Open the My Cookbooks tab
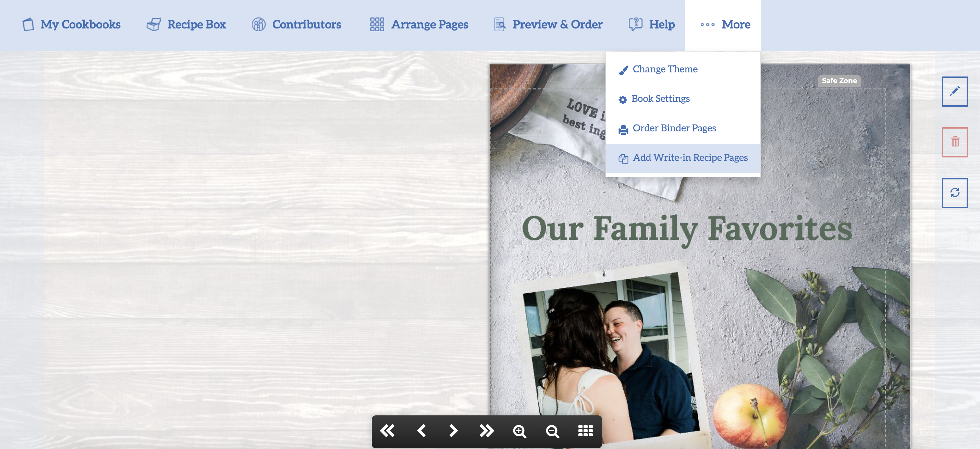The image size is (980, 449). pos(71,24)
